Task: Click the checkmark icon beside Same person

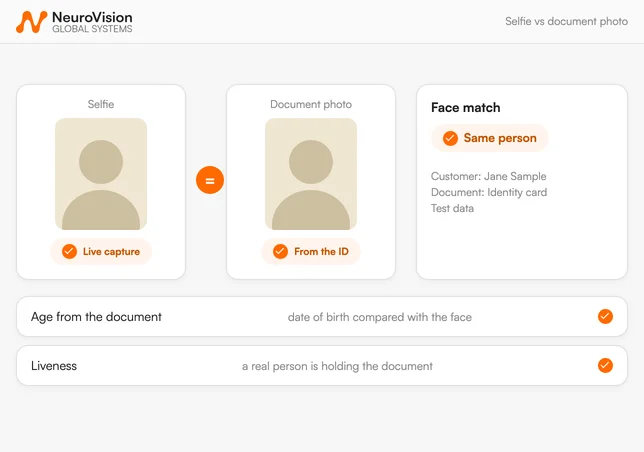Action: [x=450, y=138]
